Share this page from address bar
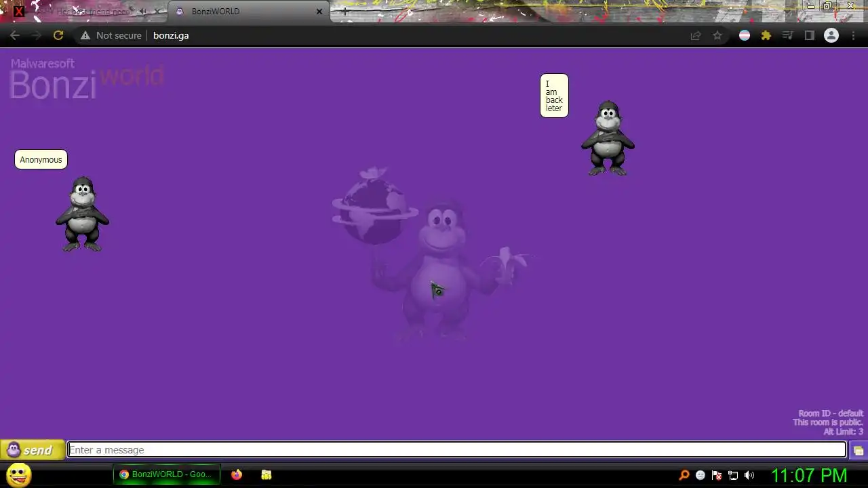 pyautogui.click(x=696, y=35)
